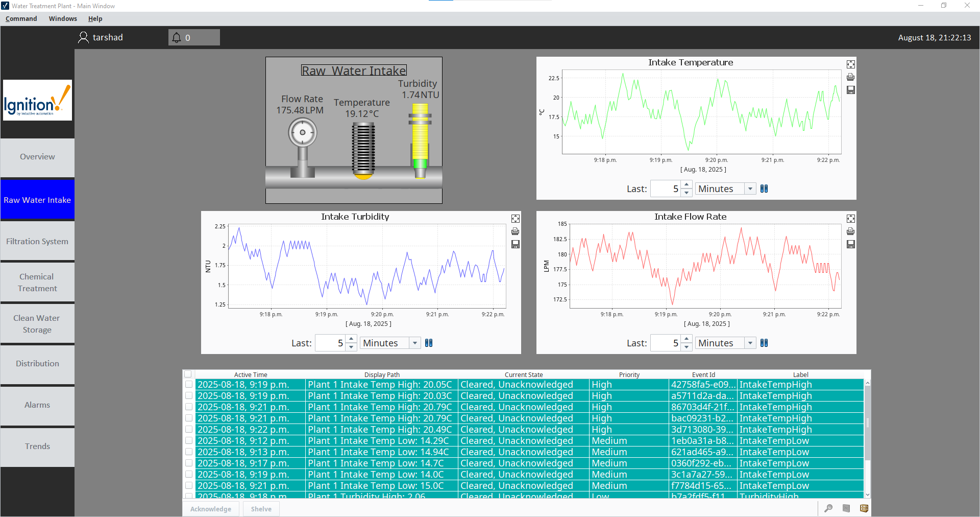980x517 pixels.
Task: Tick the checkbox for Temp High 20.03C alarm
Action: click(x=189, y=396)
